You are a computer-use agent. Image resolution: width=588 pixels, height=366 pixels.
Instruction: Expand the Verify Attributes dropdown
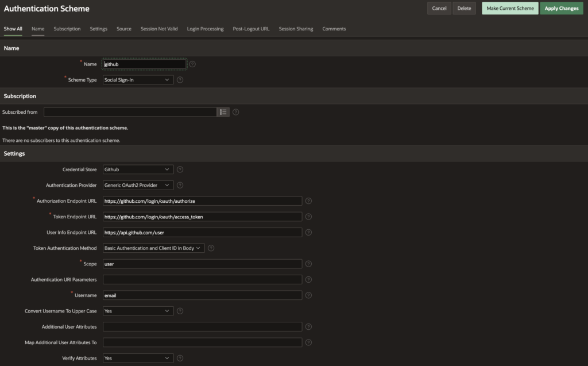138,358
